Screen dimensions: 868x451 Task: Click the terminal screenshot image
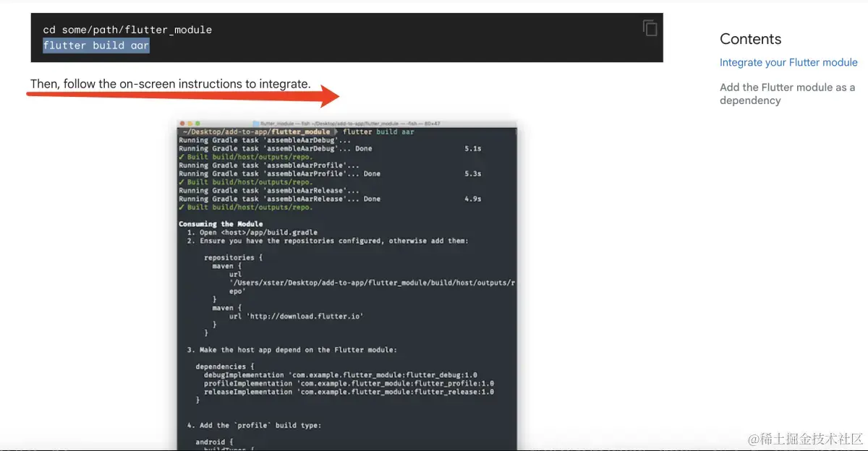(x=347, y=284)
